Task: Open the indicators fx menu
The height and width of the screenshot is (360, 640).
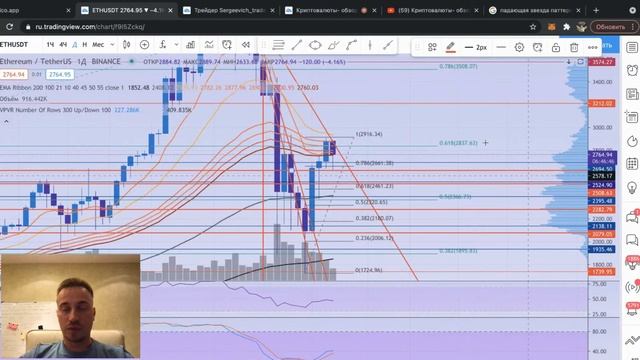Action: (162, 44)
